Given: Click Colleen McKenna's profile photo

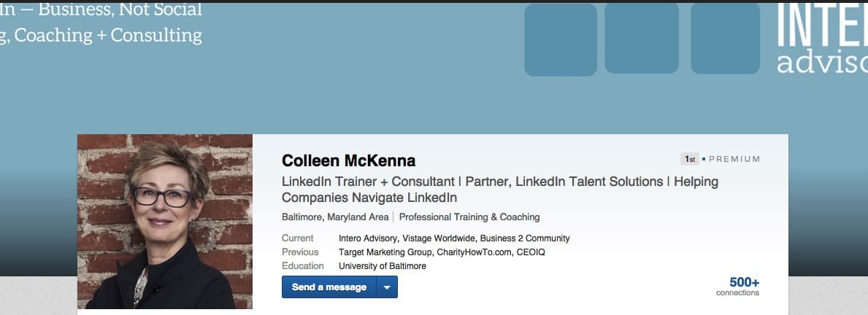Looking at the screenshot, I should pos(165,222).
